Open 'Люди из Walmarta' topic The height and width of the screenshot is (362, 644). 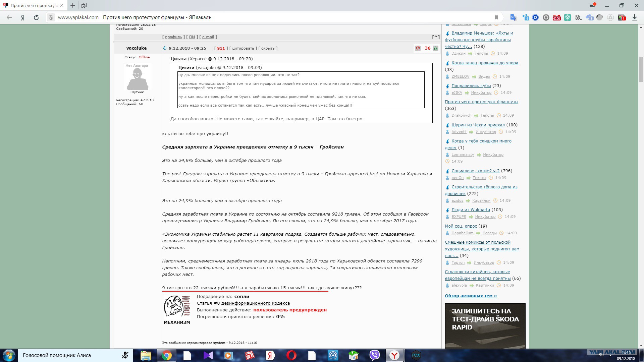click(471, 210)
